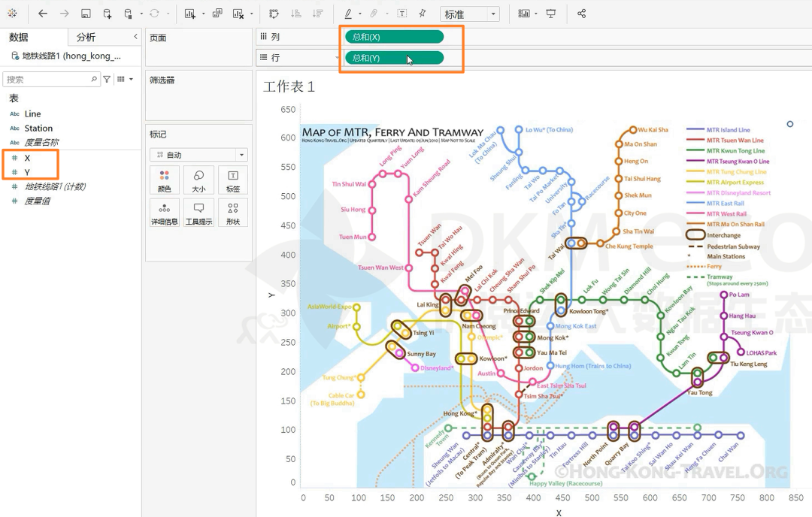The image size is (812, 517).
Task: Click the 大小 size marks button
Action: [198, 180]
